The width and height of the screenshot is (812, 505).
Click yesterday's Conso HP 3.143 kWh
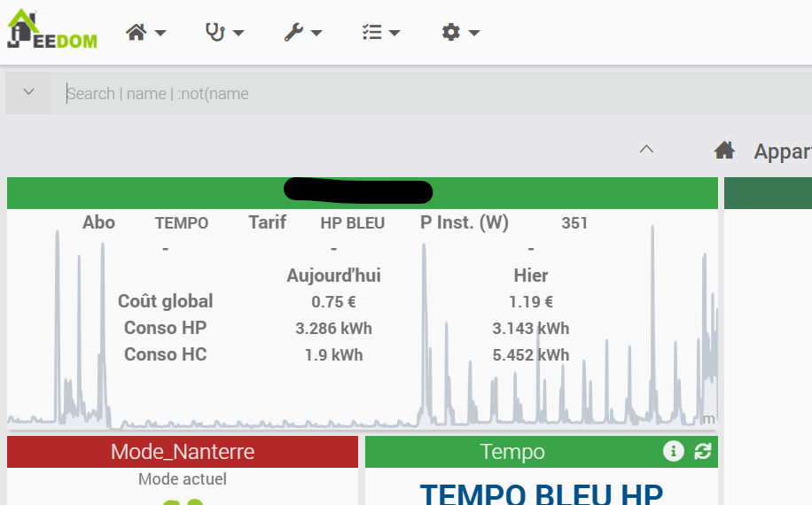point(530,329)
